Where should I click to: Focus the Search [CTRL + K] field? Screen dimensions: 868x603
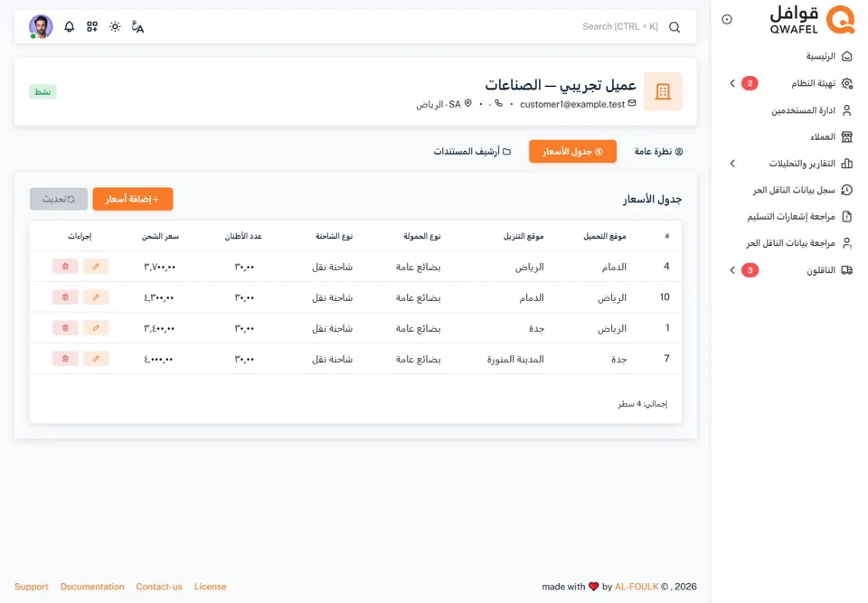pos(620,26)
